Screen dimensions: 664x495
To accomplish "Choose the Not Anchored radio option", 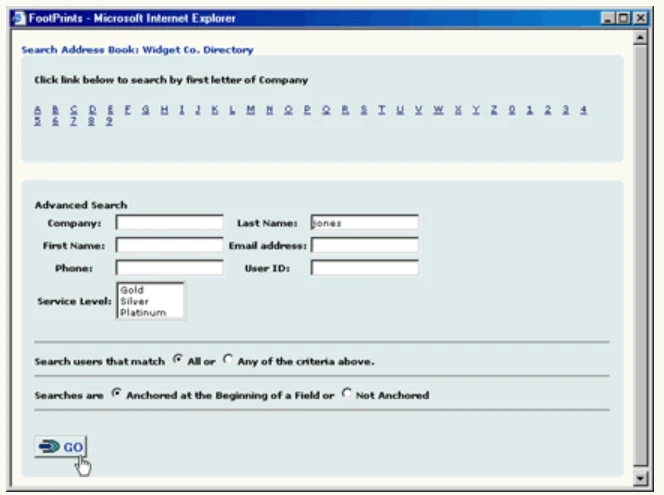I will pos(346,393).
